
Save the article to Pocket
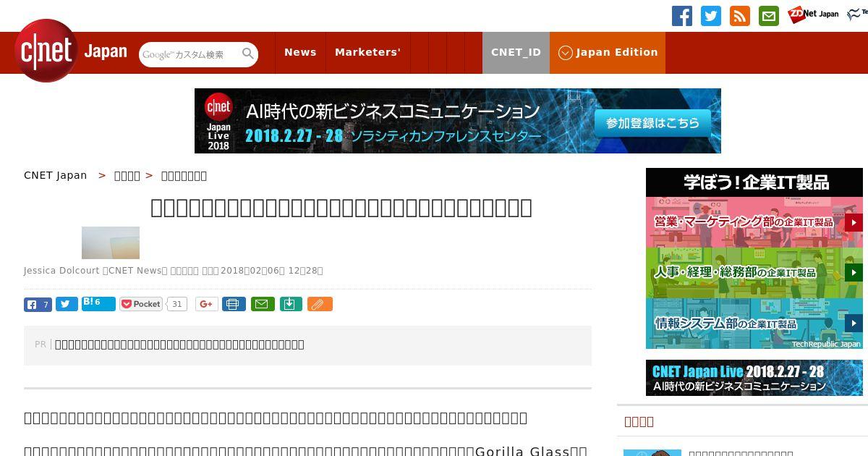click(x=141, y=305)
